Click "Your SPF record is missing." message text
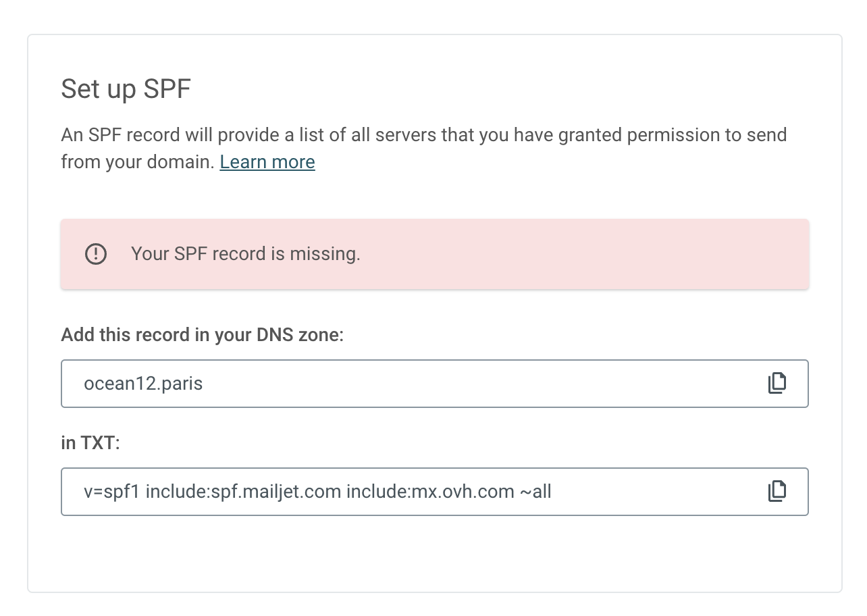Viewport: 867px width, 616px height. 246,254
